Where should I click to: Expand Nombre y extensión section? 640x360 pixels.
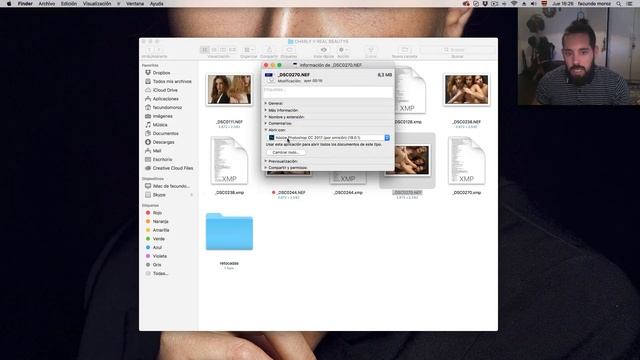pyautogui.click(x=266, y=117)
